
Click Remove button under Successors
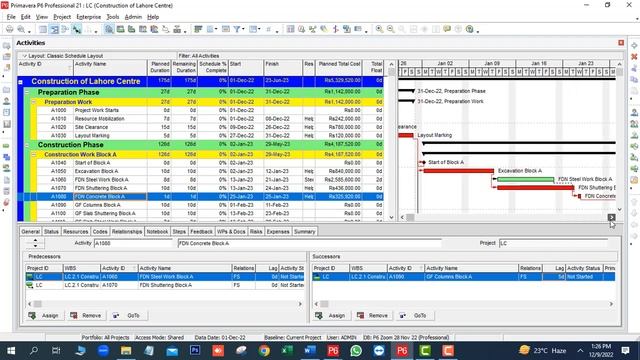373,316
